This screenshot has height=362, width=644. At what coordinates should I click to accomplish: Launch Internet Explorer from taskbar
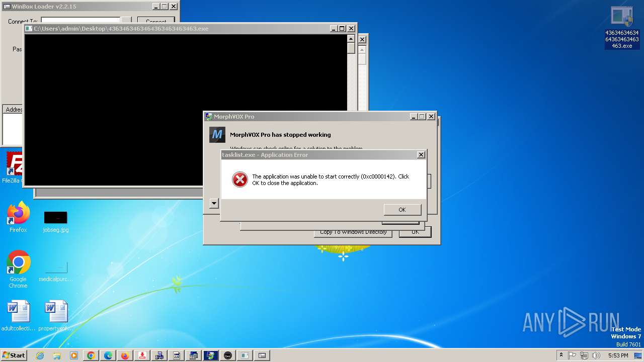click(x=40, y=355)
